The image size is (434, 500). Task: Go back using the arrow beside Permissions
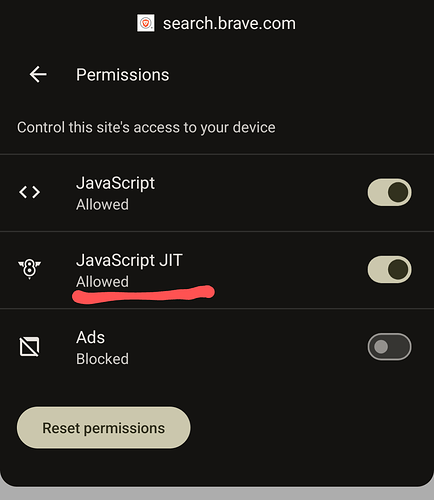tap(38, 74)
